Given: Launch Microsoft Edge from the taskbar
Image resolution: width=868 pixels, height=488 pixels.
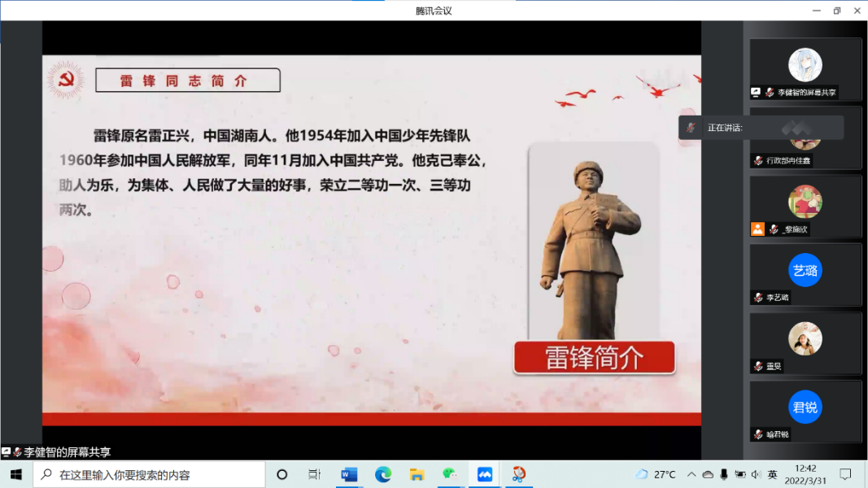Looking at the screenshot, I should coord(383,474).
